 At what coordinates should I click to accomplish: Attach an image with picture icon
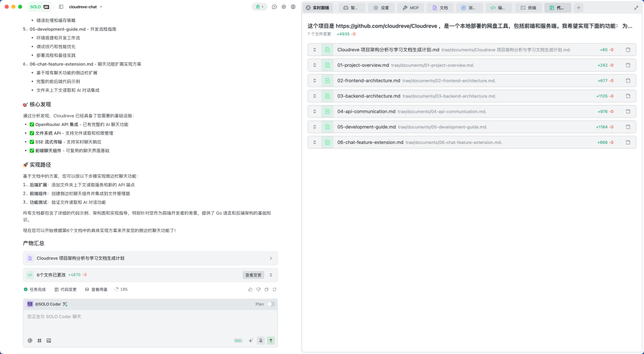click(x=49, y=340)
